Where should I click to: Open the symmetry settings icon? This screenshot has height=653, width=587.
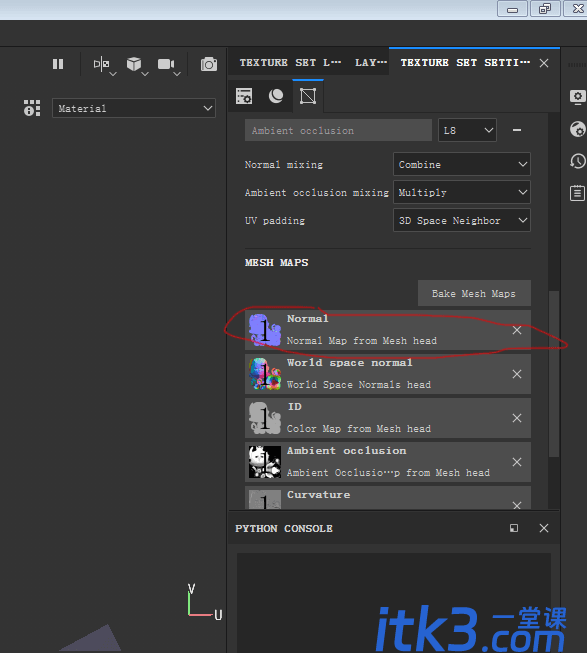(x=102, y=64)
